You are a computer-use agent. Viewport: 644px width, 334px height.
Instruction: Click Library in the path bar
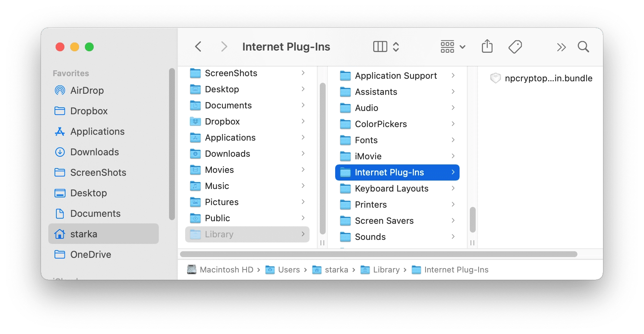(x=386, y=270)
